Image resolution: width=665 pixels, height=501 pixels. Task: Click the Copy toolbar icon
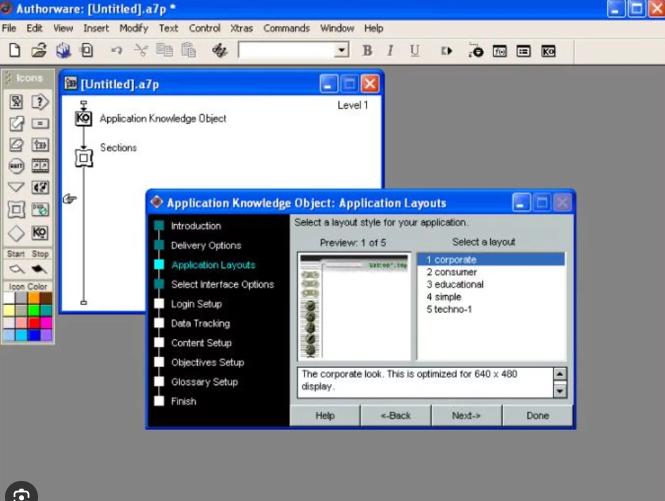click(164, 50)
